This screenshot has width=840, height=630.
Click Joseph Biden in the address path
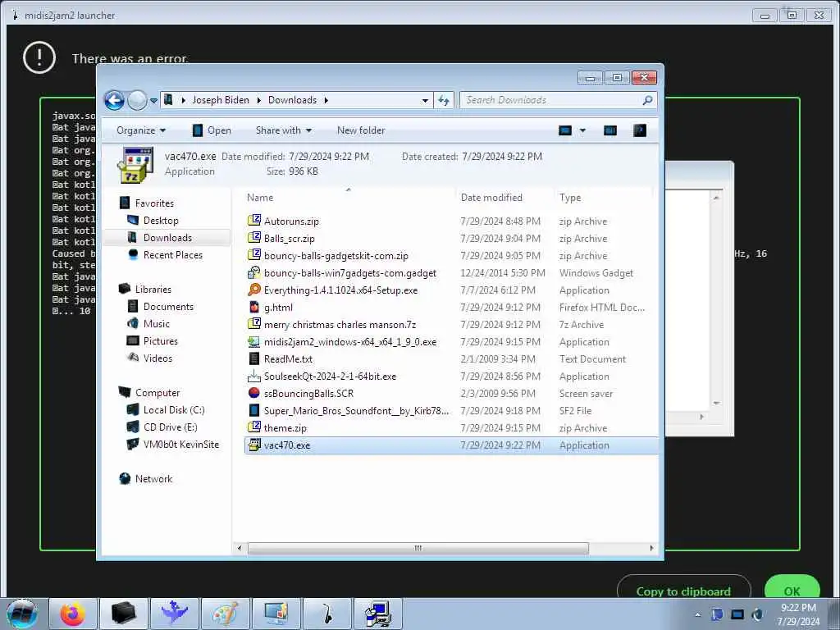(220, 100)
